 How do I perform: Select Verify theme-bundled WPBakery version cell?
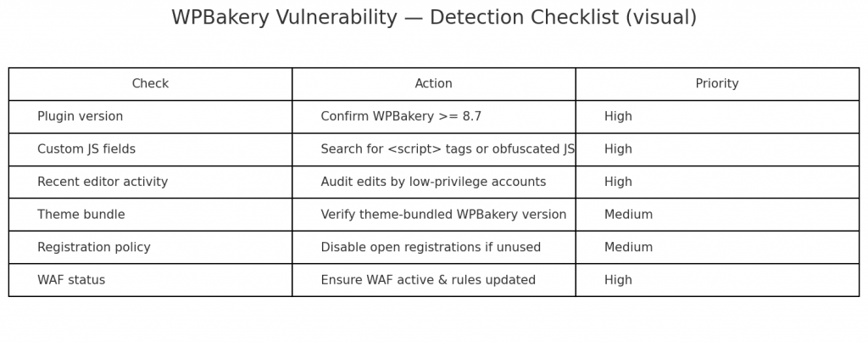coord(443,215)
